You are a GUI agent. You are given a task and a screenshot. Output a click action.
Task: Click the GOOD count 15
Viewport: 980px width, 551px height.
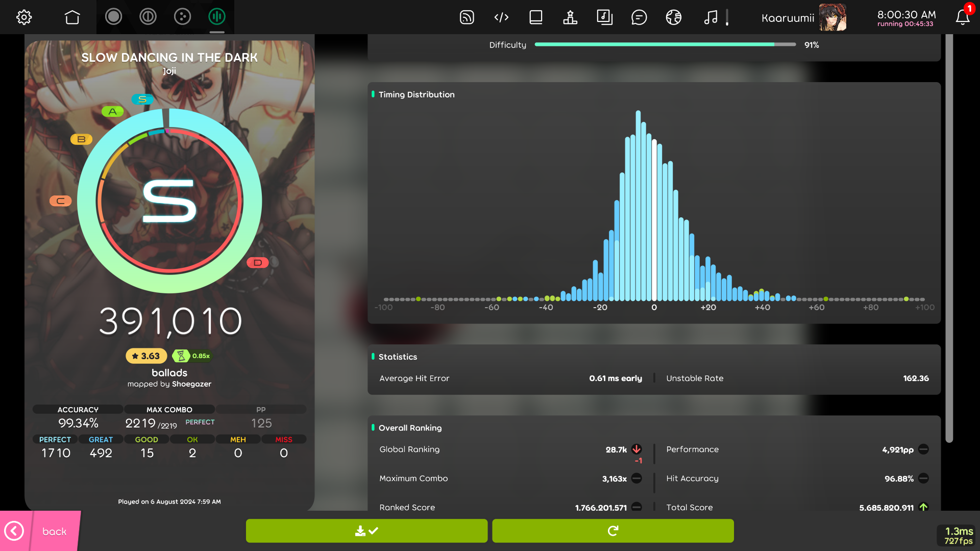tap(147, 453)
